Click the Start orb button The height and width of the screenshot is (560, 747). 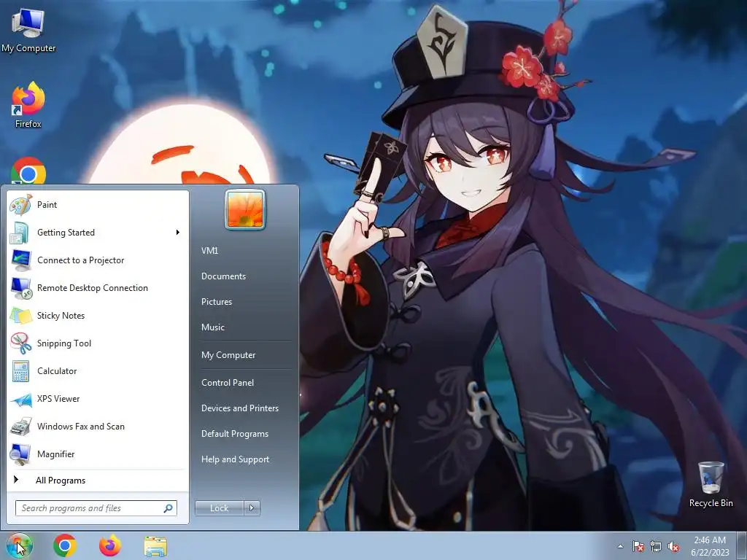click(18, 545)
